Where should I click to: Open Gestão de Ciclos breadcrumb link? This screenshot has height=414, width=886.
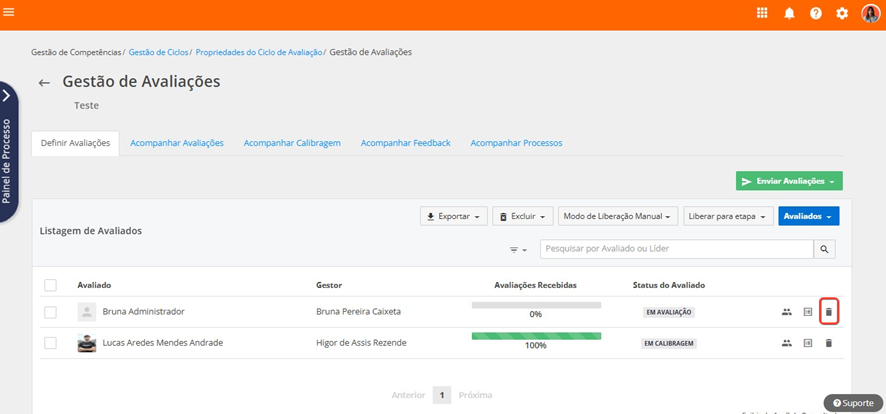[158, 52]
